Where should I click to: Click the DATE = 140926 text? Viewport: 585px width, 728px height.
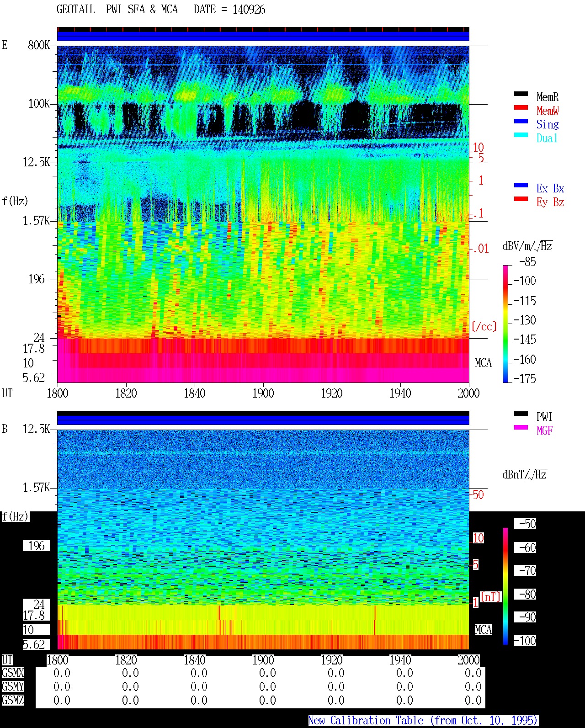pyautogui.click(x=229, y=10)
